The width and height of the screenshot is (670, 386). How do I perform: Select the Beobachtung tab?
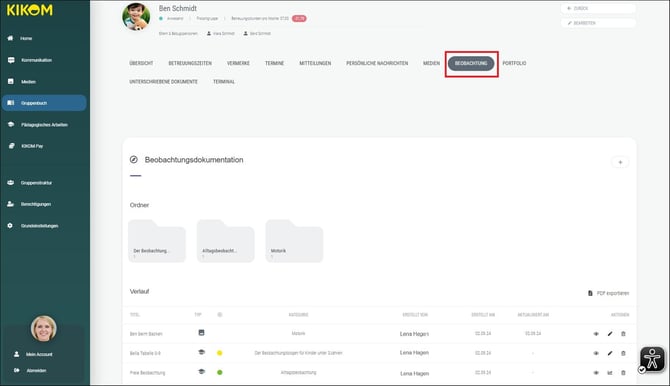click(x=471, y=63)
